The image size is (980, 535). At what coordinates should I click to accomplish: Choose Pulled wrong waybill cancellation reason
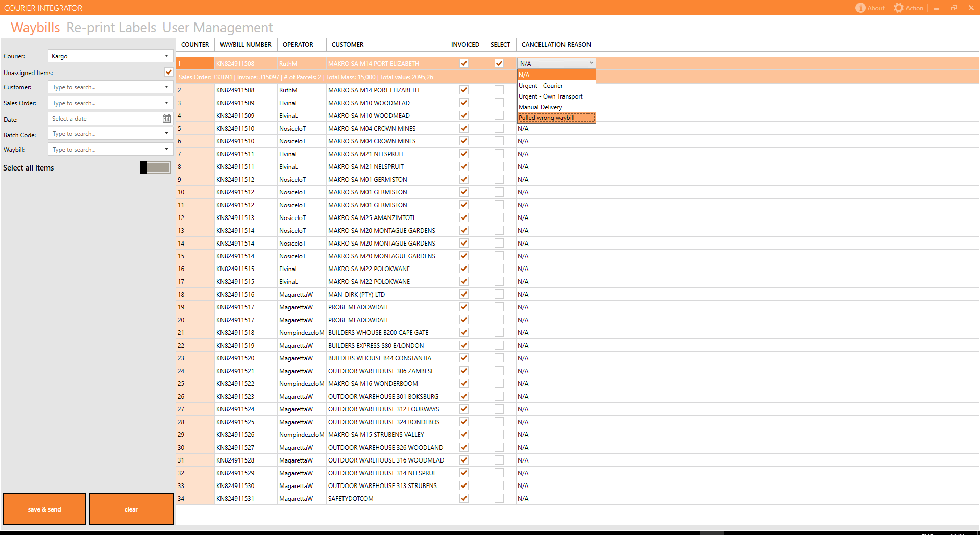[556, 118]
